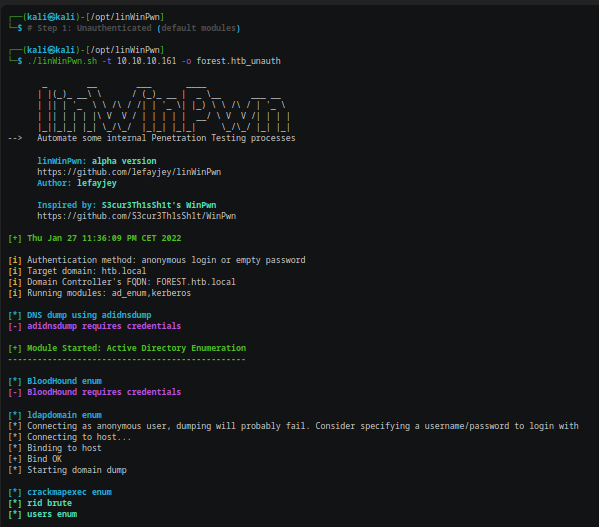Click "Domain Controller's FQDN: FOREST.htb.local" line
Viewport: 599px width, 527px height.
coord(131,282)
